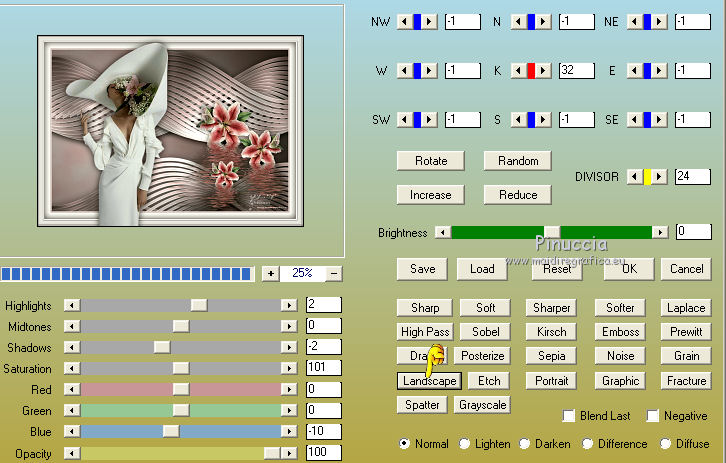Apply the Sharper preset
This screenshot has height=463, width=726.
click(551, 307)
